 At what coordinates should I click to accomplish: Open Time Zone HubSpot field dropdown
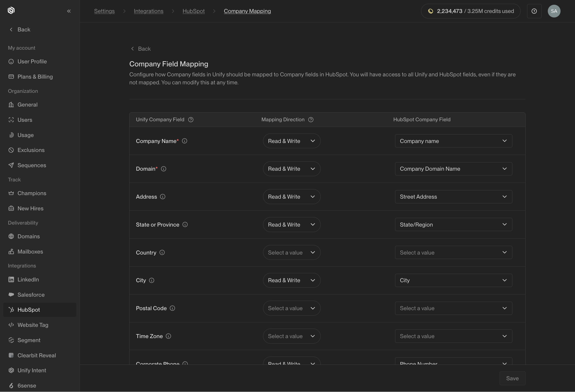[453, 336]
